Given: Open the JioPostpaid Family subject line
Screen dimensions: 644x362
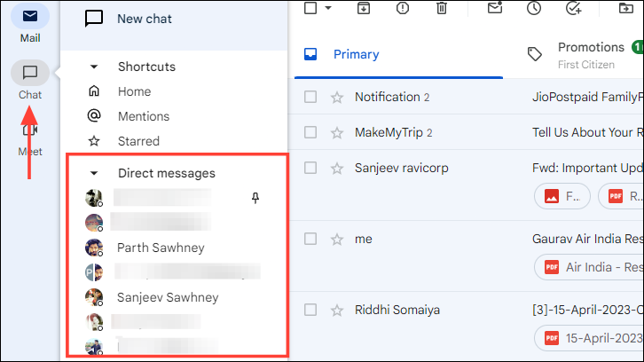Looking at the screenshot, I should tap(588, 97).
